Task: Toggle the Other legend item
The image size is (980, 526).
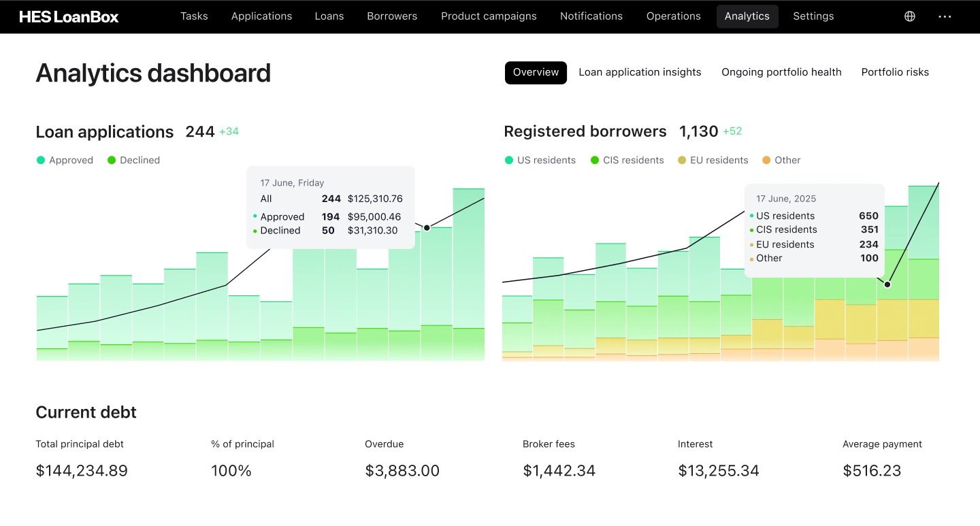Action: point(781,160)
